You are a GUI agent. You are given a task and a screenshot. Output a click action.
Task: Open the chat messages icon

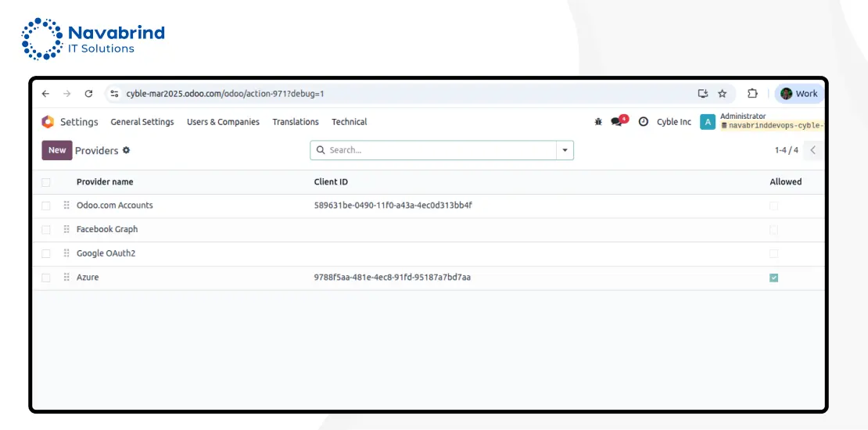coord(617,122)
